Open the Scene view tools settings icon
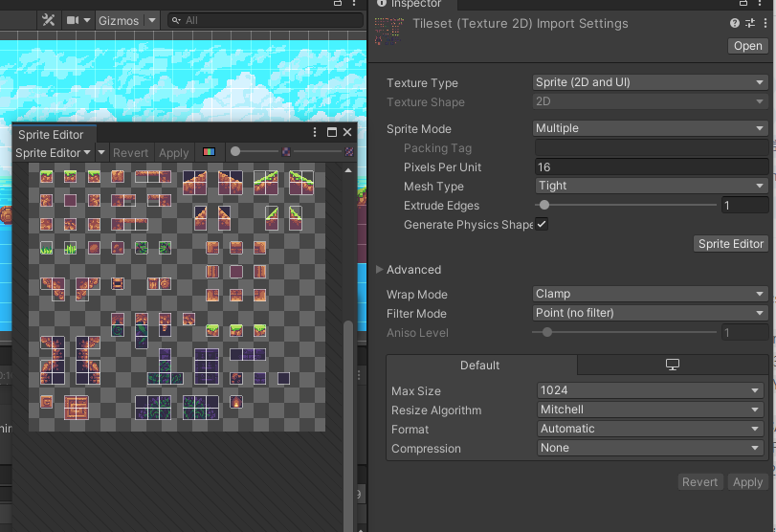Viewport: 776px width, 532px height. click(x=48, y=20)
